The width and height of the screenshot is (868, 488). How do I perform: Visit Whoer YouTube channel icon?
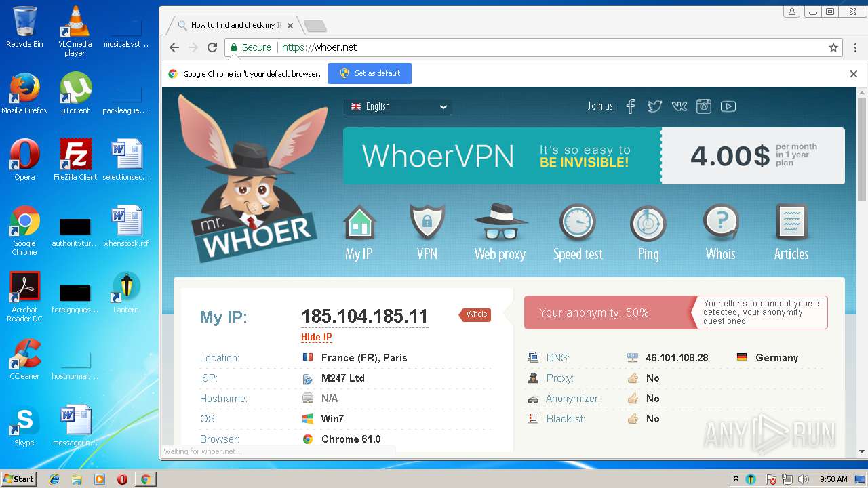click(728, 106)
